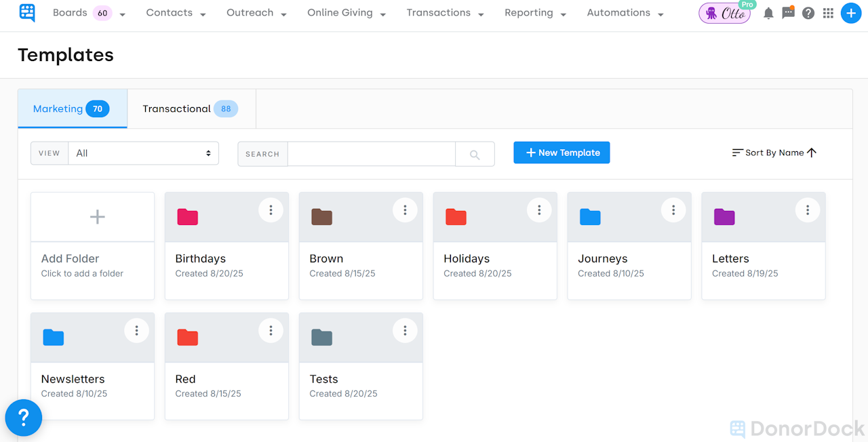The height and width of the screenshot is (442, 868).
Task: Open options menu on the Tests folder
Action: 405,330
